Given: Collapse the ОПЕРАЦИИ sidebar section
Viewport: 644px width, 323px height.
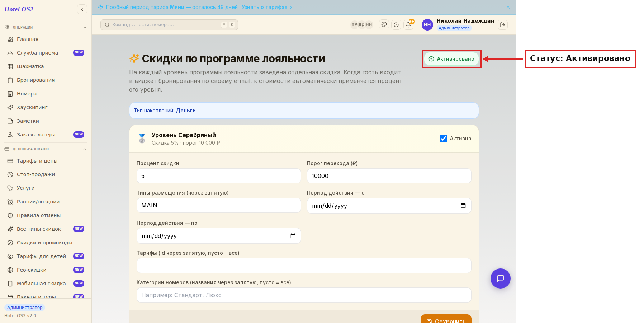Looking at the screenshot, I should pos(85,27).
